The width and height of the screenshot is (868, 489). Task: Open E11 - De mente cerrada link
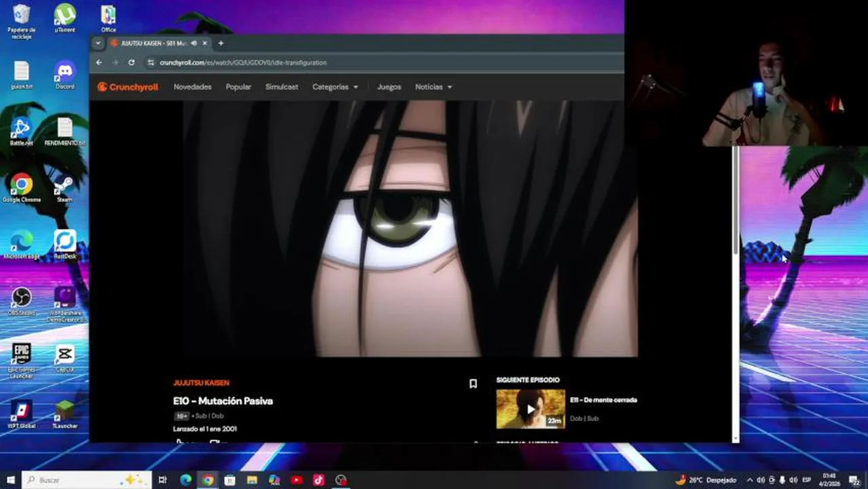click(603, 400)
